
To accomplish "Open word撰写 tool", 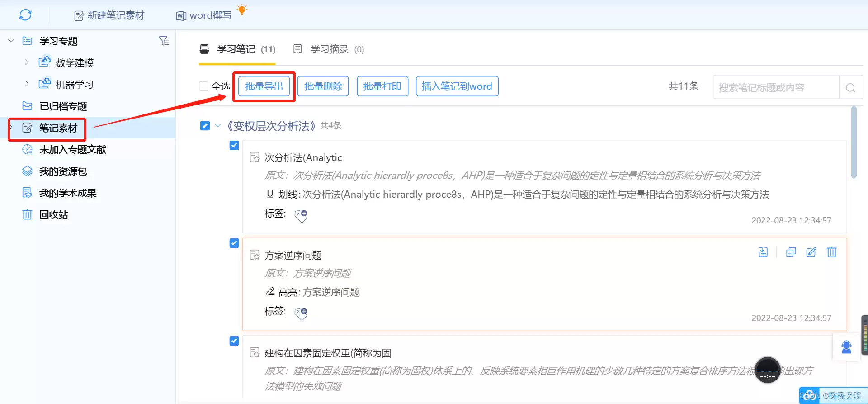I will point(203,15).
